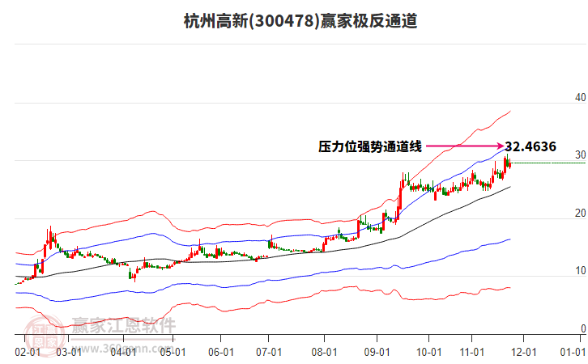588x364 pixels.
Task: Click the y-axis label 0
Action: (583, 328)
